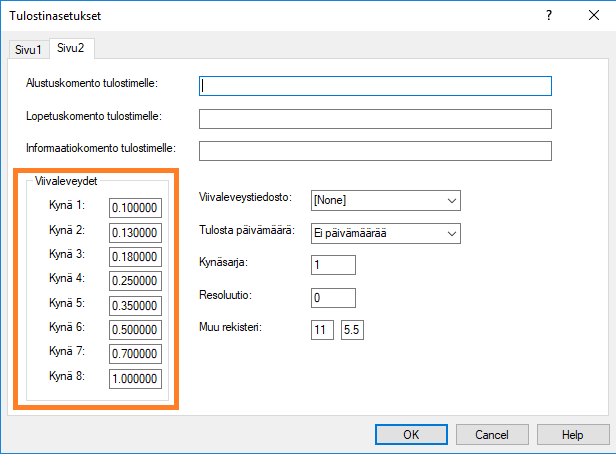Viewport: 616px width, 454px height.
Task: Click the question mark help icon
Action: coord(548,16)
